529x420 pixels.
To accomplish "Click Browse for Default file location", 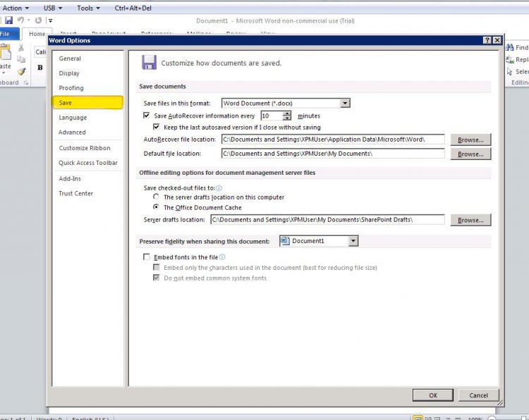I will pos(470,154).
